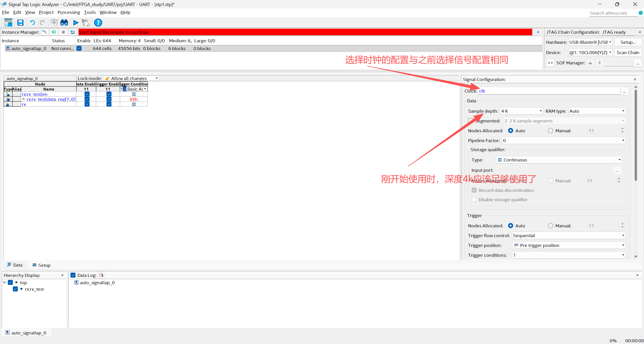Click the SOF Manager attach file icon

pyautogui.click(x=600, y=63)
